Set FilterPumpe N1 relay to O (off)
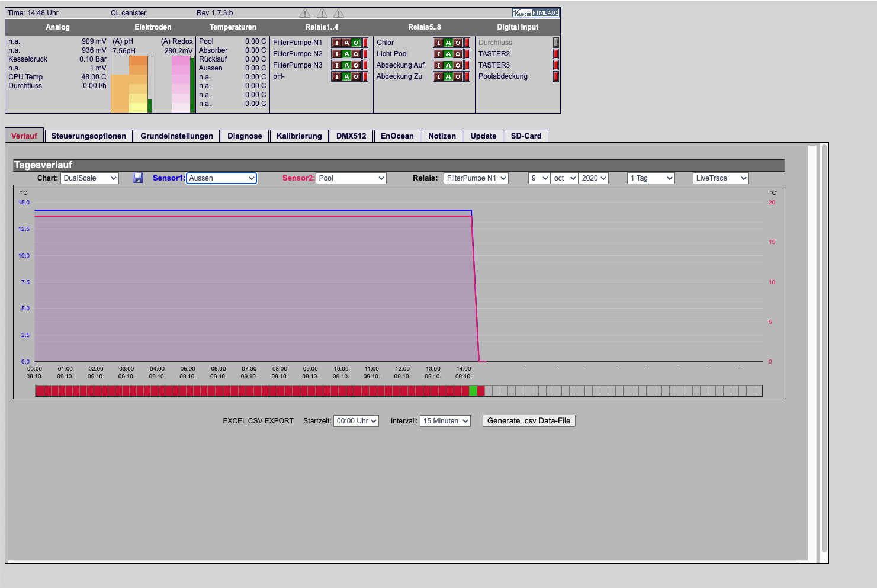Screen dimensions: 877x588 pos(356,43)
